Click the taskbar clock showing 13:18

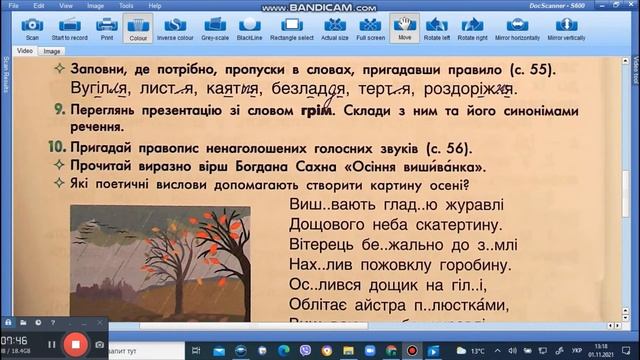coord(601,351)
